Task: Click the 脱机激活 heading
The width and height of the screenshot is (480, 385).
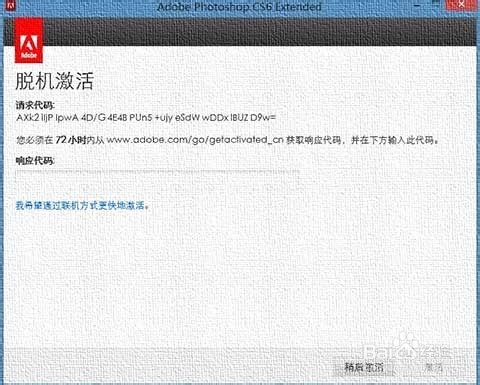Action: coord(54,81)
